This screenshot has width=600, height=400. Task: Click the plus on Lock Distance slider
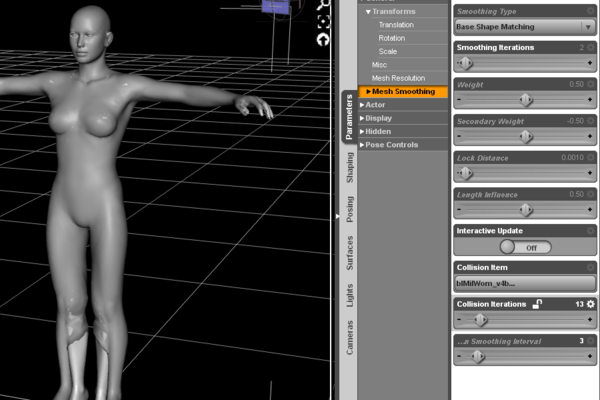click(590, 173)
